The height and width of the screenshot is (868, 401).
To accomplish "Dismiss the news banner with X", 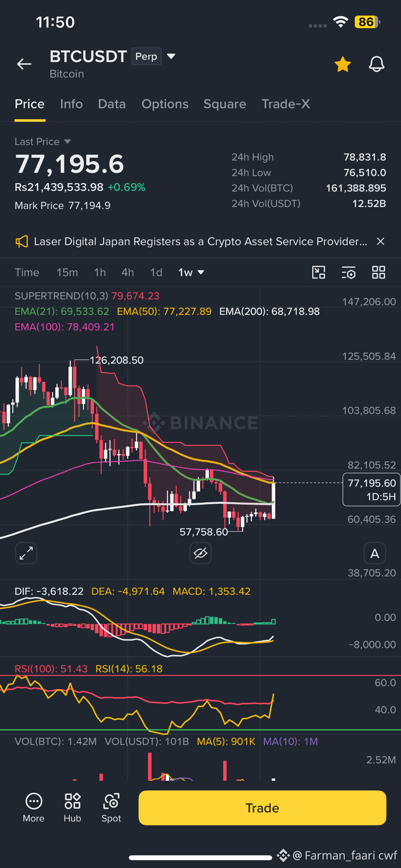I will 381,241.
